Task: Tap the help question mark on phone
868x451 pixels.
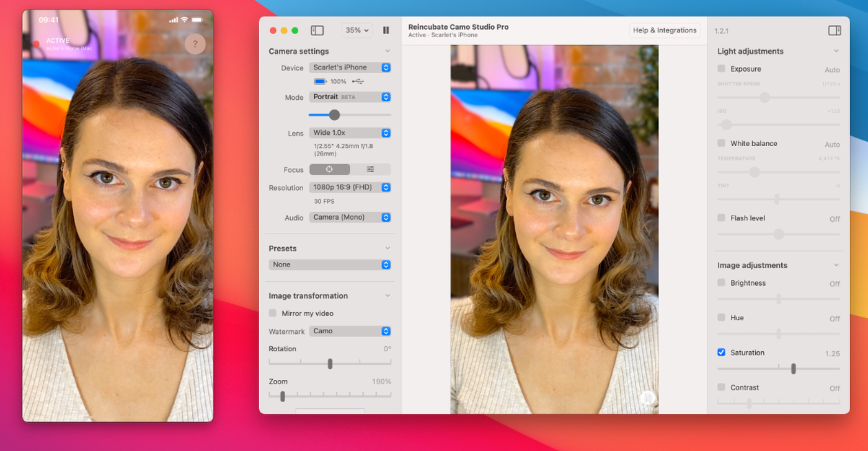Action: (x=195, y=44)
